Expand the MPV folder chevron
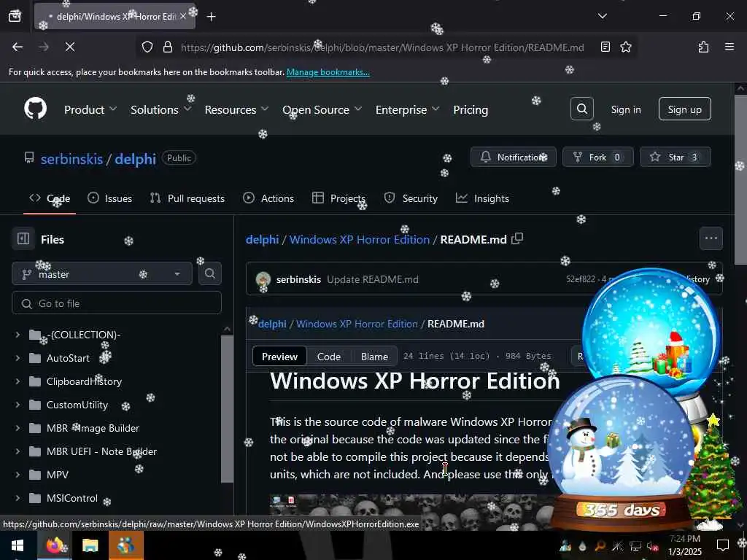The width and height of the screenshot is (747, 560). coord(18,475)
